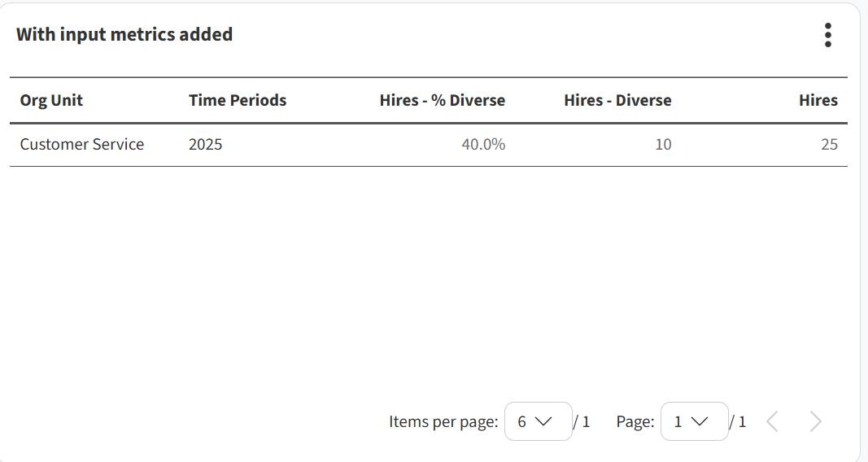Click the Hires value 25
The width and height of the screenshot is (868, 462).
[829, 144]
